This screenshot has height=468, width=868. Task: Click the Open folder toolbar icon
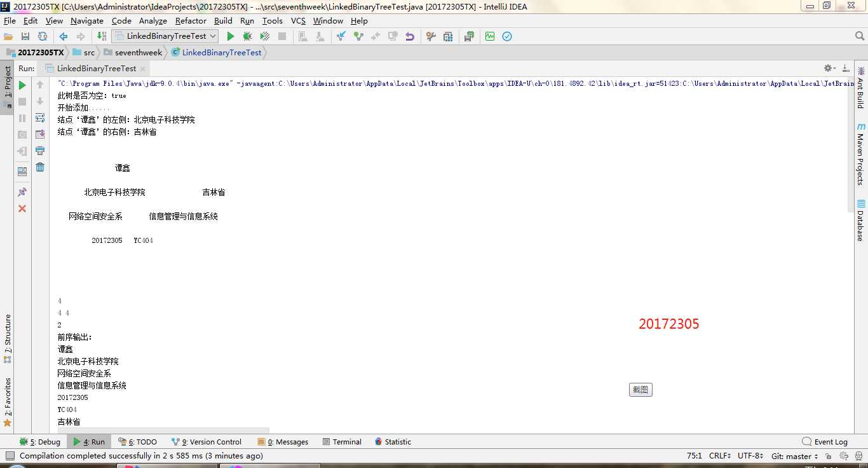(8, 37)
